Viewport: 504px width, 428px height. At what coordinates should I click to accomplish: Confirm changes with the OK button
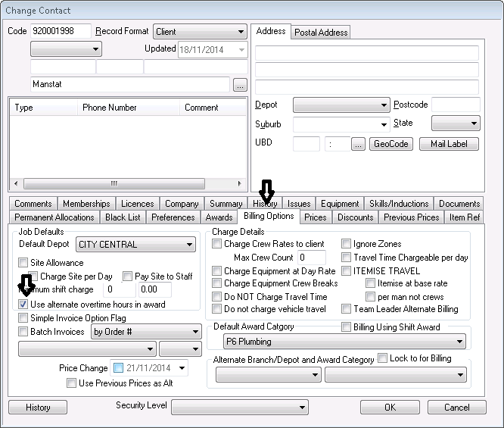[x=390, y=408]
